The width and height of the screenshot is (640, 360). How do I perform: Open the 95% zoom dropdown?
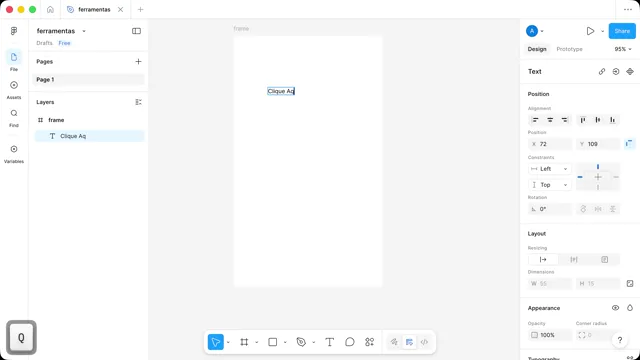coord(623,49)
